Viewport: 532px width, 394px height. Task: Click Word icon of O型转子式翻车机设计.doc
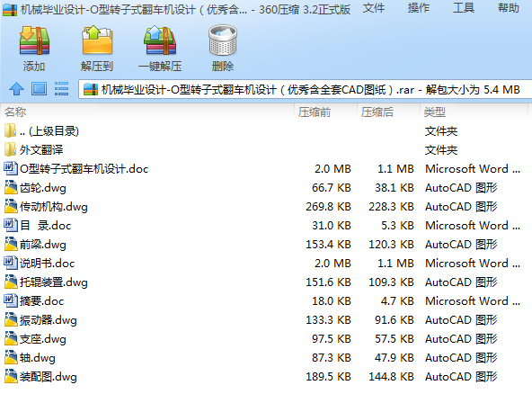[10, 168]
